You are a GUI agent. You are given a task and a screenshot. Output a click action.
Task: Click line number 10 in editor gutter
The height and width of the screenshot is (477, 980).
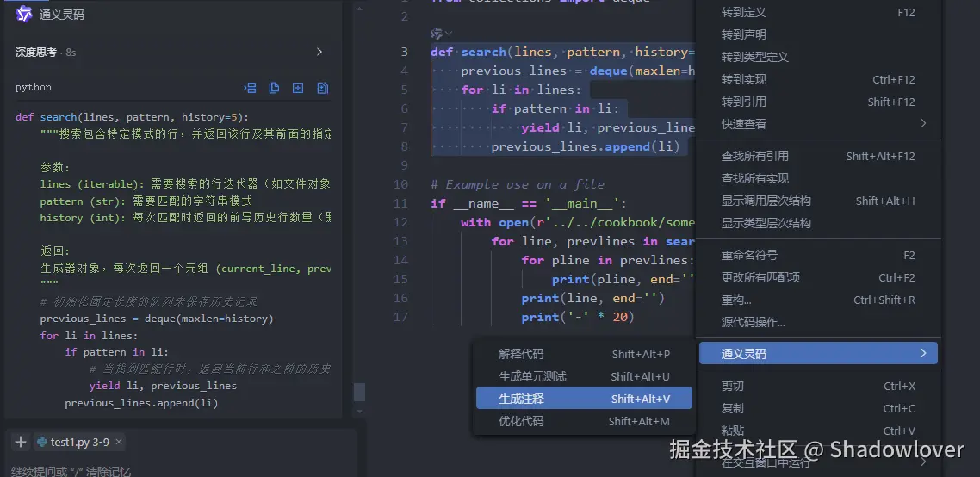(400, 184)
